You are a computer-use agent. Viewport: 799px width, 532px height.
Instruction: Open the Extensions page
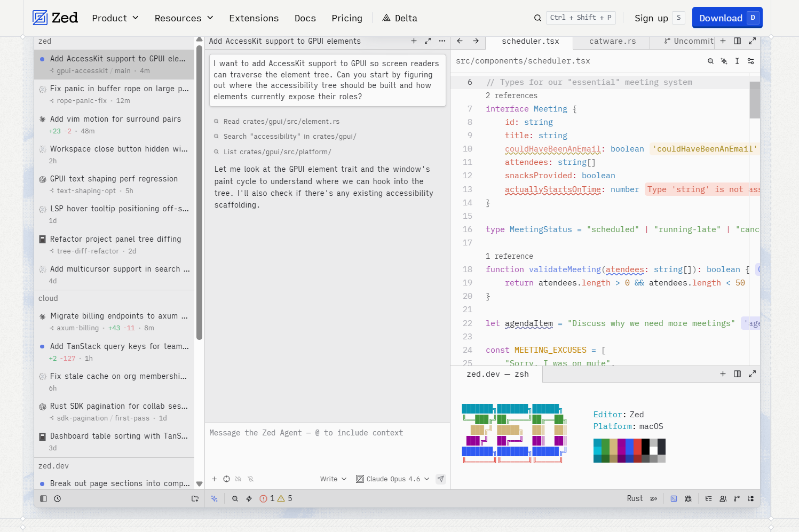pyautogui.click(x=254, y=18)
